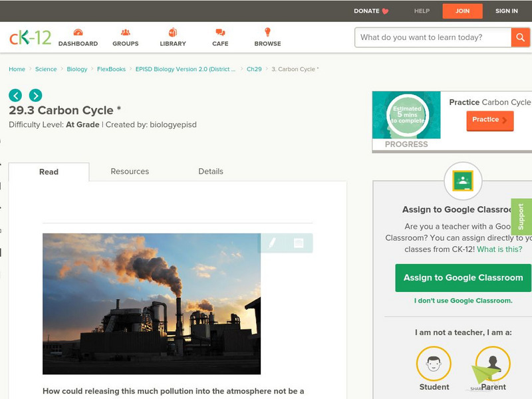Open the green Support side tab
The image size is (532, 399).
pos(521,217)
